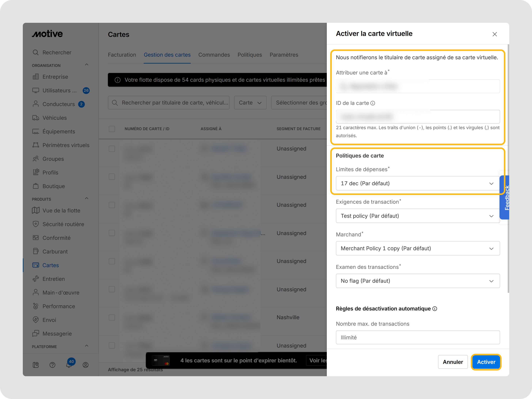This screenshot has height=399, width=532.
Task: Switch to the Paramètres tab
Action: pos(284,55)
